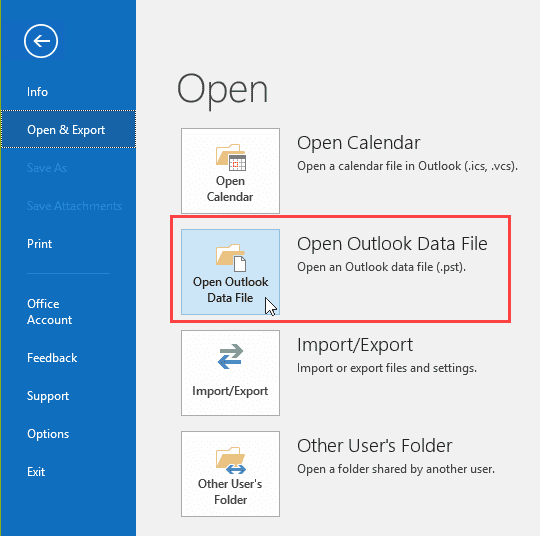Click the Import/Export tile button
Image resolution: width=540 pixels, height=536 pixels.
(230, 373)
